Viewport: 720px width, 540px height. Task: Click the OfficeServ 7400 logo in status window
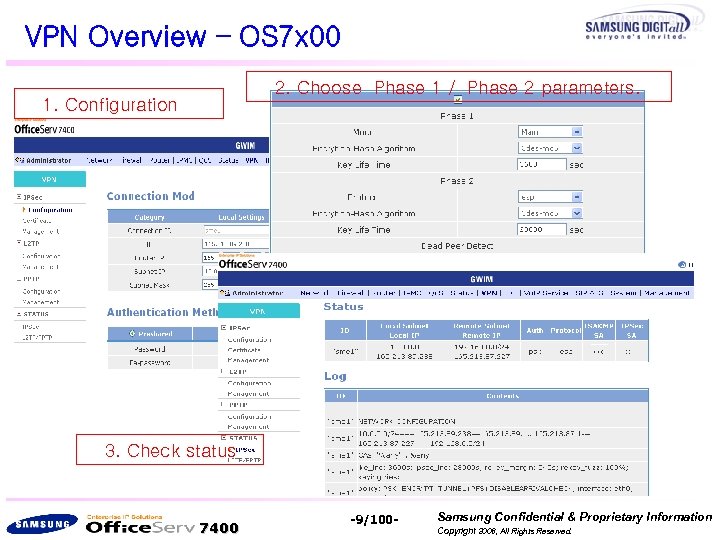click(253, 264)
